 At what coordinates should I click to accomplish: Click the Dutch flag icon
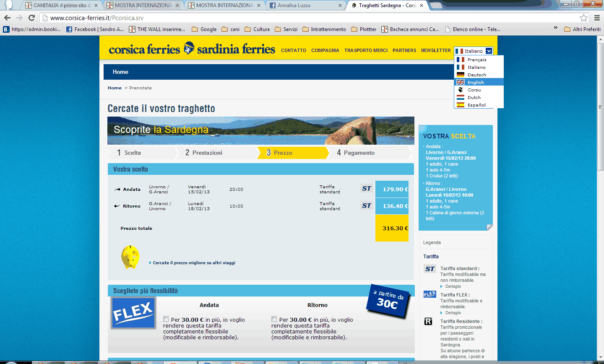coord(461,97)
